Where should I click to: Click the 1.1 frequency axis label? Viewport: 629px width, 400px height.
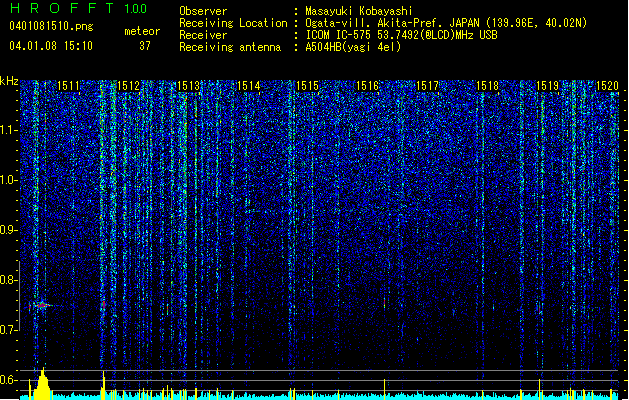click(9, 130)
